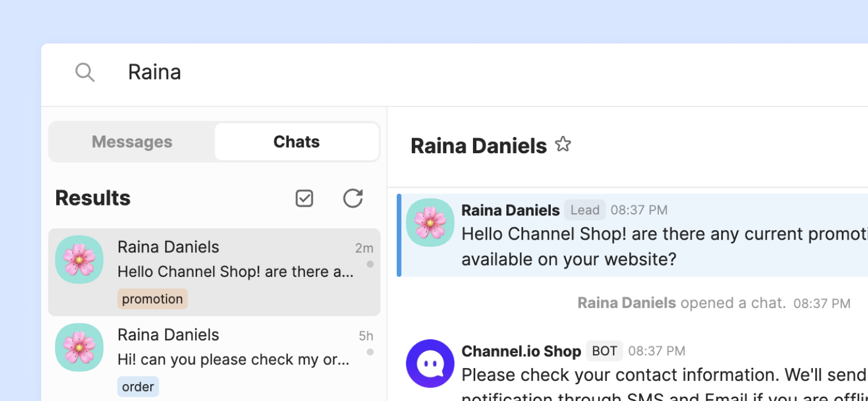Click the Channel.io Shop bot avatar

[430, 363]
